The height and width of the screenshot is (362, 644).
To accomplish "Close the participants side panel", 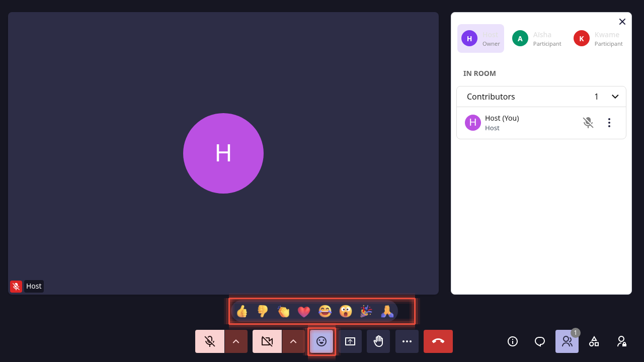I will point(622,22).
